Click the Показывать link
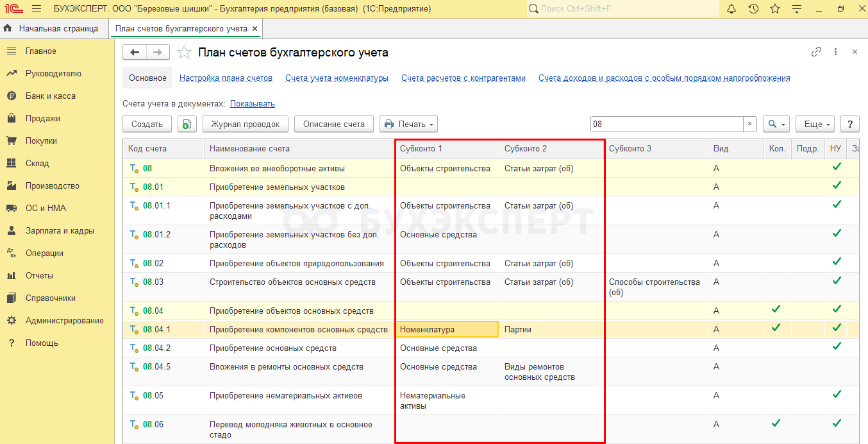Screen dimensions: 868x444 pos(253,104)
